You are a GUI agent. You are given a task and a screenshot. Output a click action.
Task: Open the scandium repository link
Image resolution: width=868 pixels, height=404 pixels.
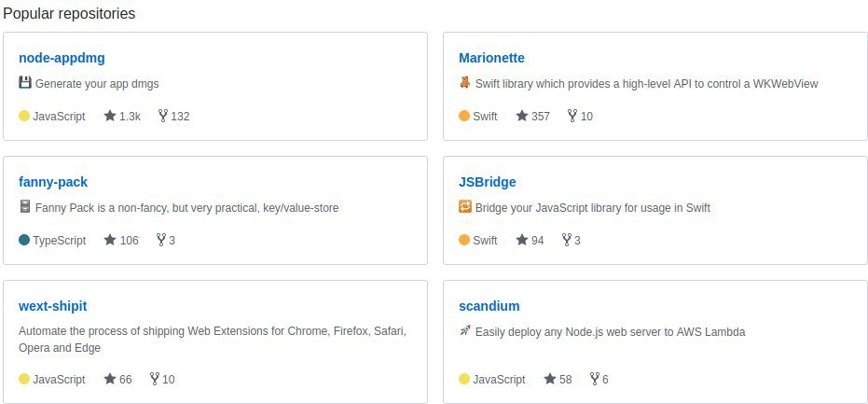pyautogui.click(x=489, y=306)
